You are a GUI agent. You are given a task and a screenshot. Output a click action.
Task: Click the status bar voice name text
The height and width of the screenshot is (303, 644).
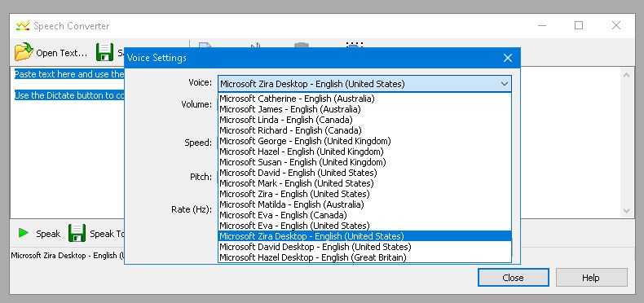coord(68,256)
